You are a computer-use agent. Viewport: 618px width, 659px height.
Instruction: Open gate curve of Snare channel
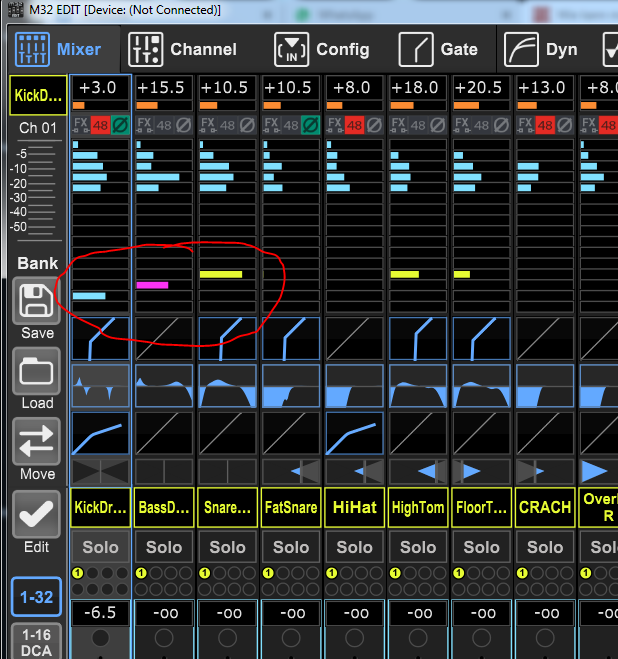[x=227, y=339]
